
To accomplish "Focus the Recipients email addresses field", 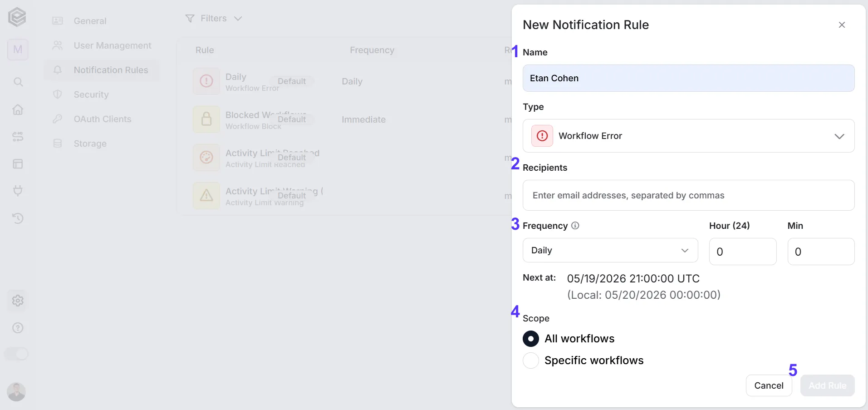I will (x=688, y=195).
